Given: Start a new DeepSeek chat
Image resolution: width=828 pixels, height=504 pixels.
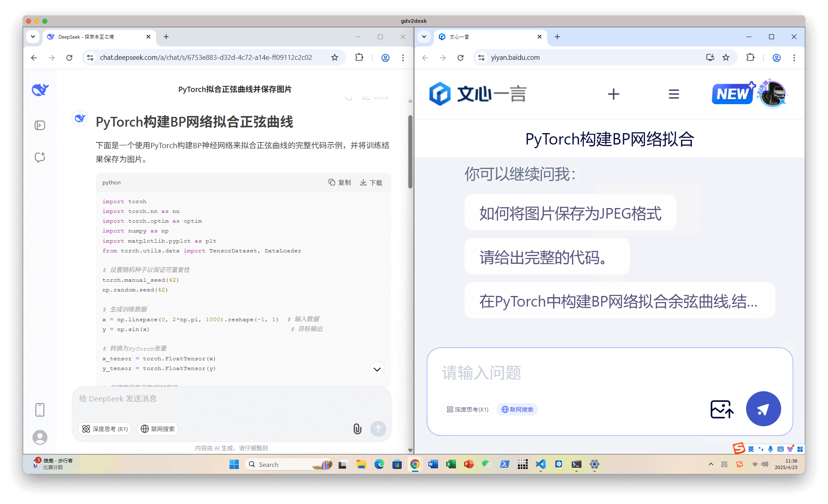Looking at the screenshot, I should (x=40, y=158).
